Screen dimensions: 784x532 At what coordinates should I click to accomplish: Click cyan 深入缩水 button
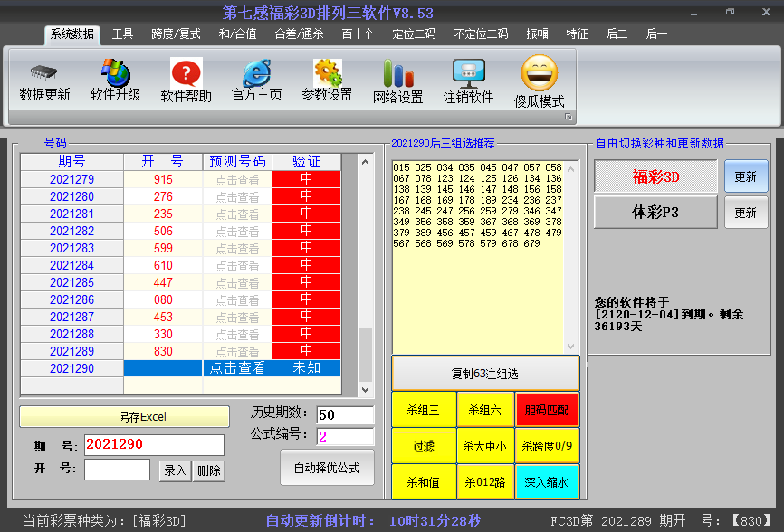click(547, 482)
